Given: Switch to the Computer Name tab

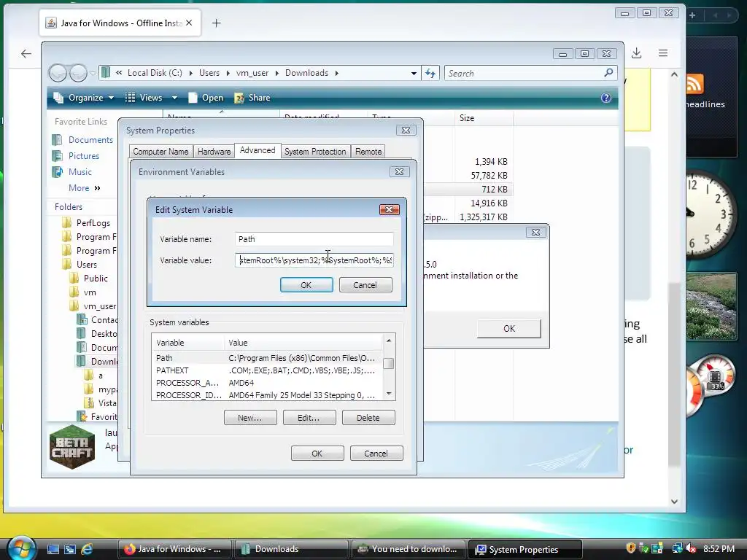Looking at the screenshot, I should (x=160, y=152).
